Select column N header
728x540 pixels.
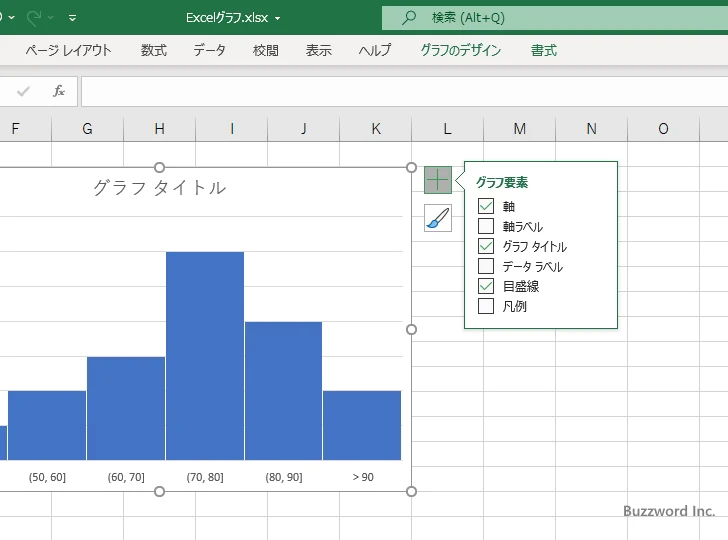[x=591, y=129]
